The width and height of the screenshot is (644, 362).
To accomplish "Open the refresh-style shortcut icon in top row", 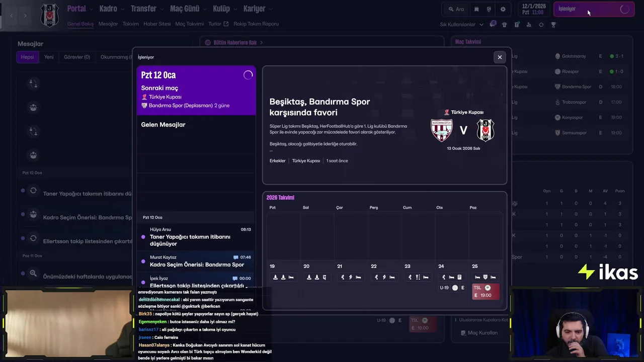I will 541,24.
